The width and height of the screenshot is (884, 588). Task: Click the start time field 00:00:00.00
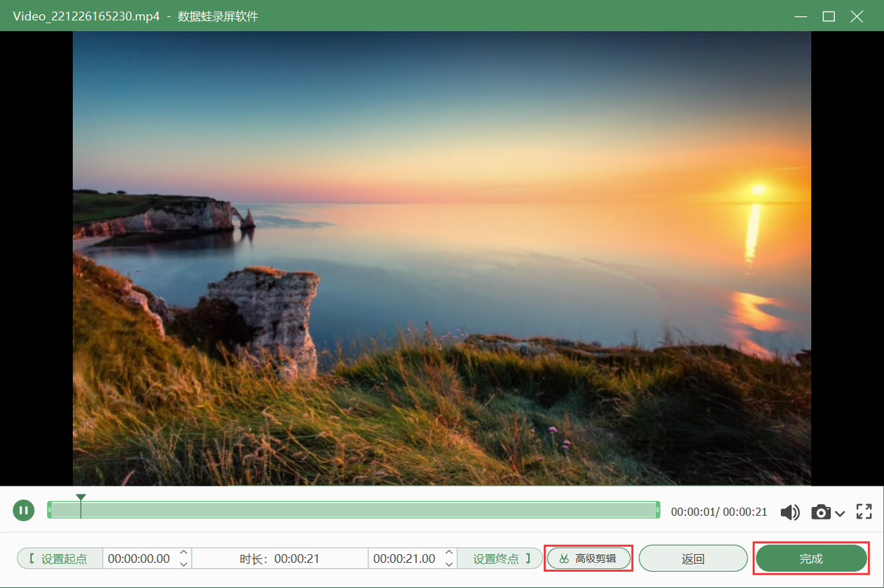pos(139,559)
